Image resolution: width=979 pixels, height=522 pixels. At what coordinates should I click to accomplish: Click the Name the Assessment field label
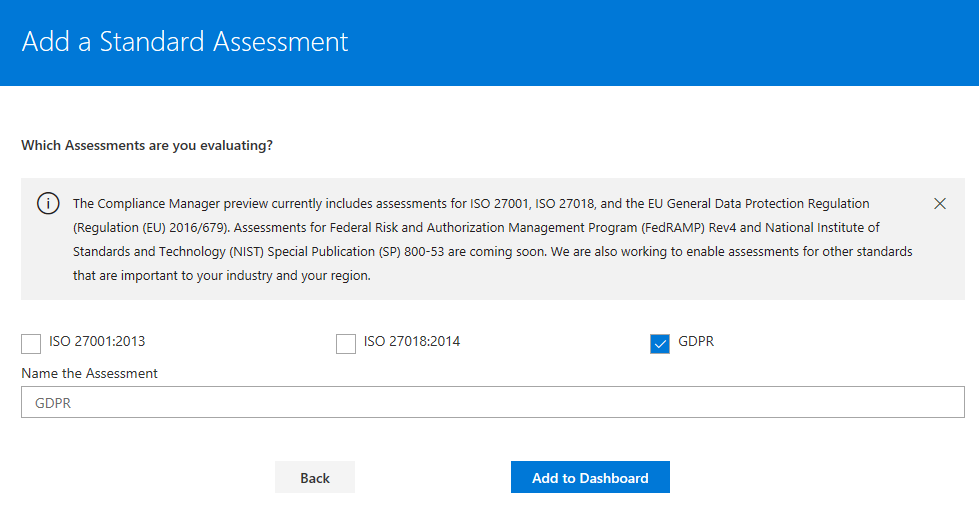pos(89,373)
